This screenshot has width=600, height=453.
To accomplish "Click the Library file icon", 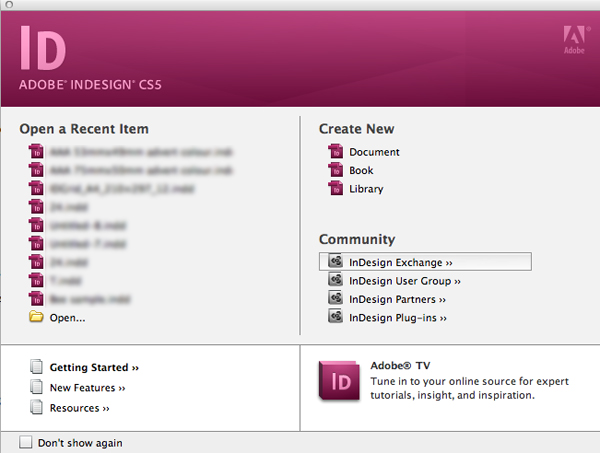I will [x=336, y=189].
